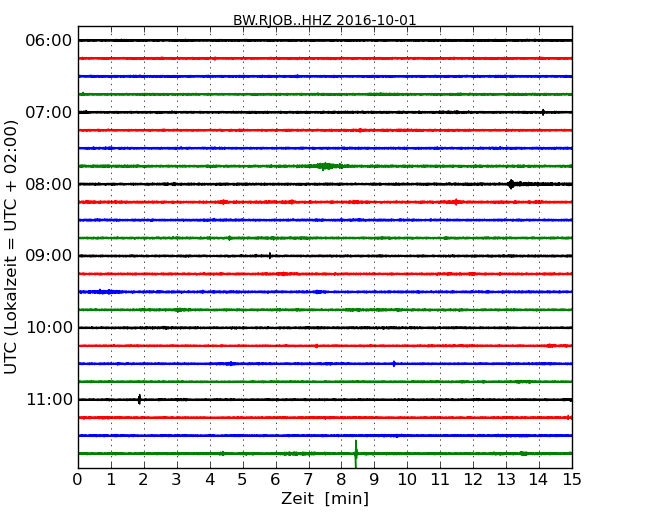The width and height of the screenshot is (650, 520).
Task: Click the black spike on the 11:00 trace
Action: pos(139,399)
